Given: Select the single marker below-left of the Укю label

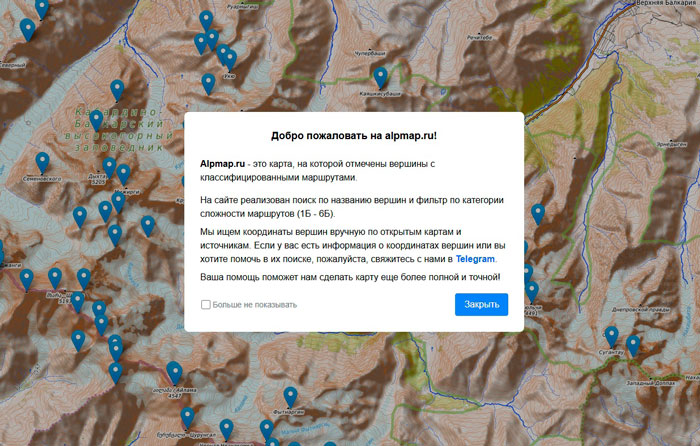Looking at the screenshot, I should coord(208,84).
